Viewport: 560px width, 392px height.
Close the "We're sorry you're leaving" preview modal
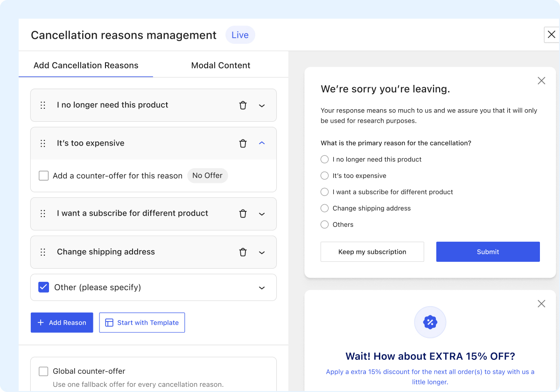[x=541, y=81]
